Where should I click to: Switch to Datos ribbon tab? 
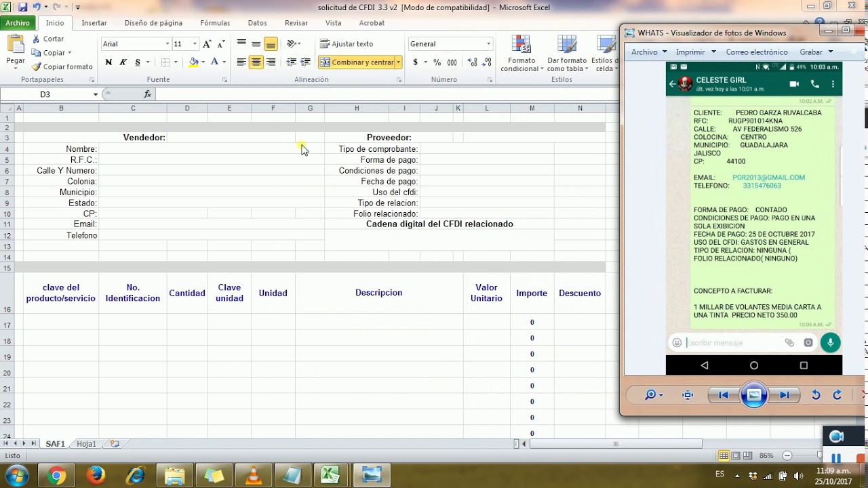click(x=258, y=23)
